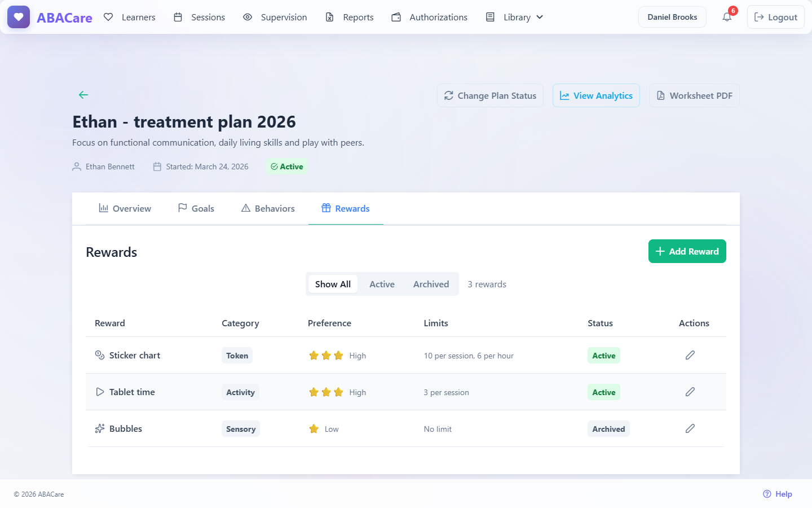Open Reports in top navigation
This screenshot has height=508, width=812.
tap(350, 17)
